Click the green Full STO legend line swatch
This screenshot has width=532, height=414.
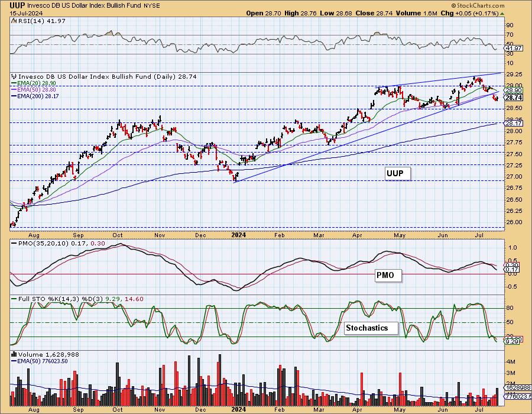(x=14, y=299)
